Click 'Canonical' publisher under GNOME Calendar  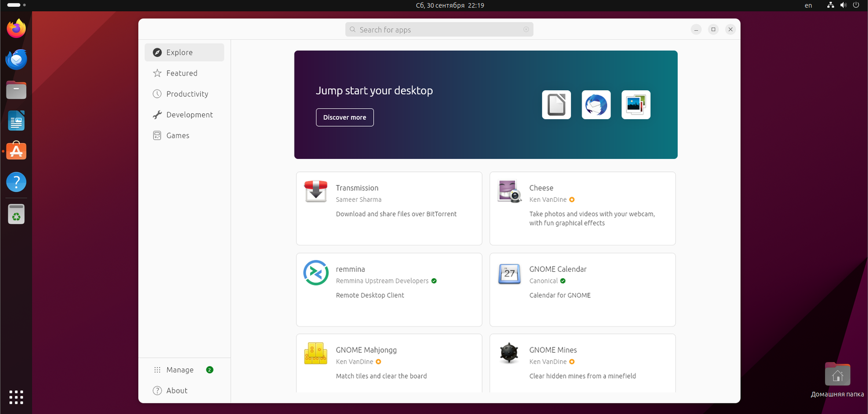pyautogui.click(x=543, y=281)
